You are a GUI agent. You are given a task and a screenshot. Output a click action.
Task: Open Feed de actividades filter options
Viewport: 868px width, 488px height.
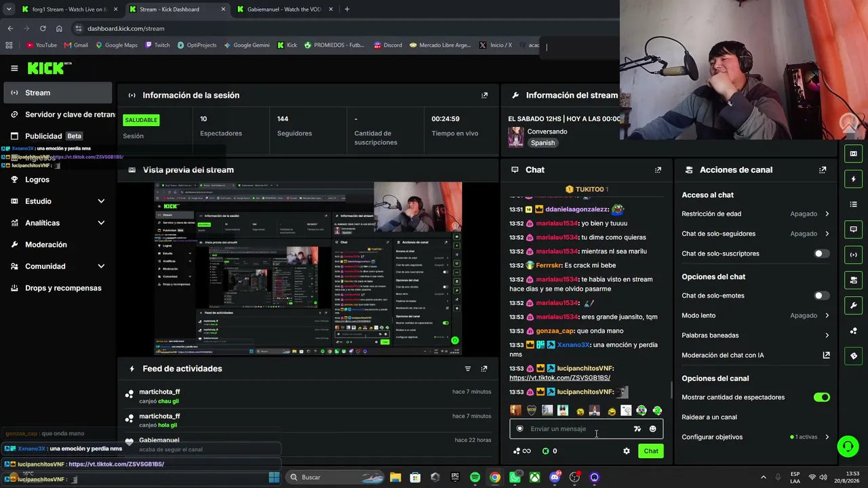[467, 369]
